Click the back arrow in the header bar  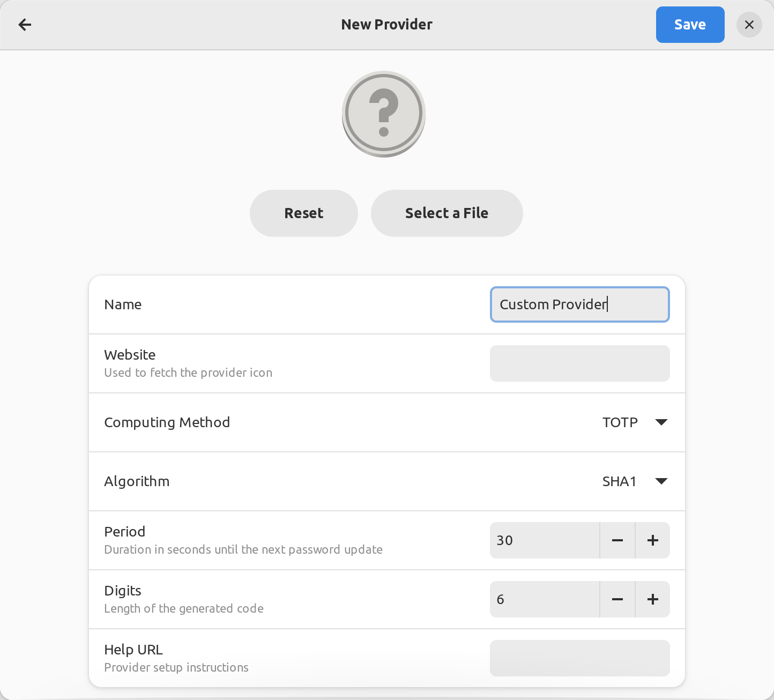[x=25, y=25]
